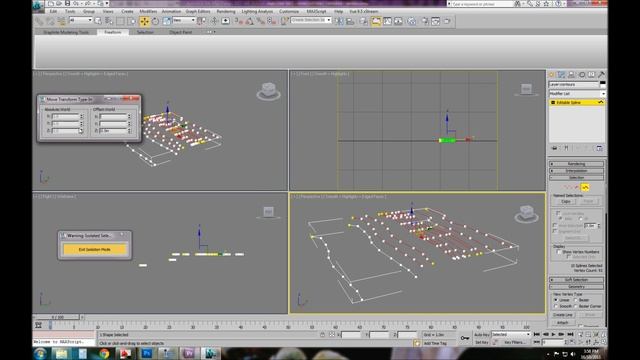Screen dimensions: 640x360
Task: Open the Create command panel tab
Action: pos(552,75)
